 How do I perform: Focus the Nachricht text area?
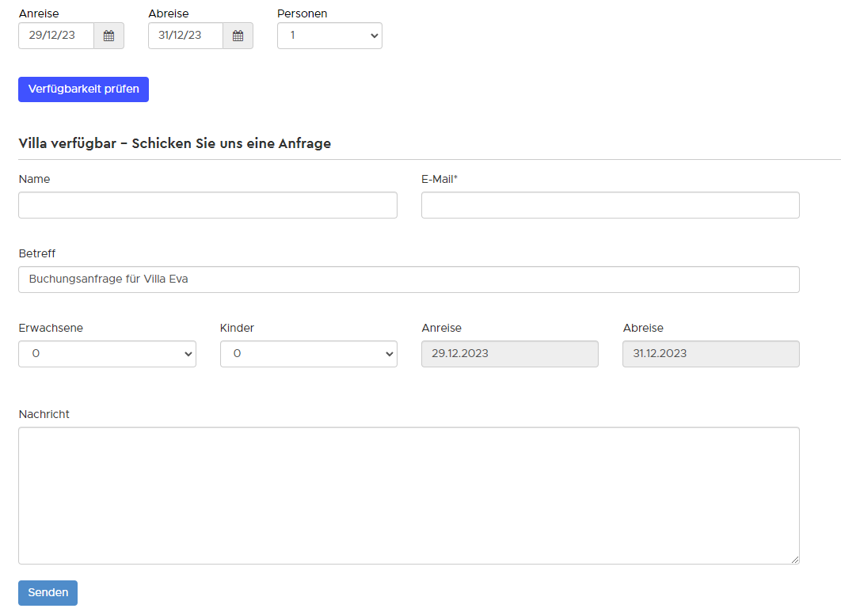[x=409, y=496]
